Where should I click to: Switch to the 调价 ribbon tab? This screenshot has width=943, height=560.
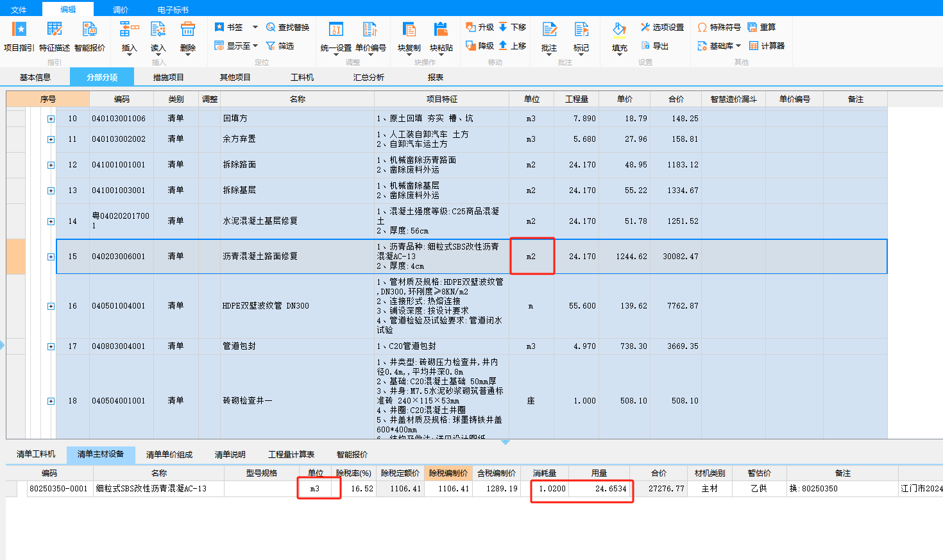(x=121, y=10)
